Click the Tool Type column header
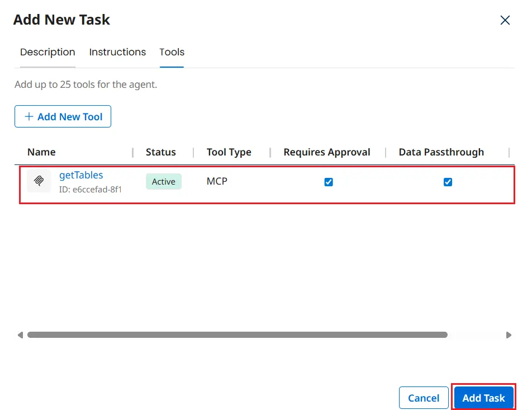The width and height of the screenshot is (532, 410). (229, 152)
